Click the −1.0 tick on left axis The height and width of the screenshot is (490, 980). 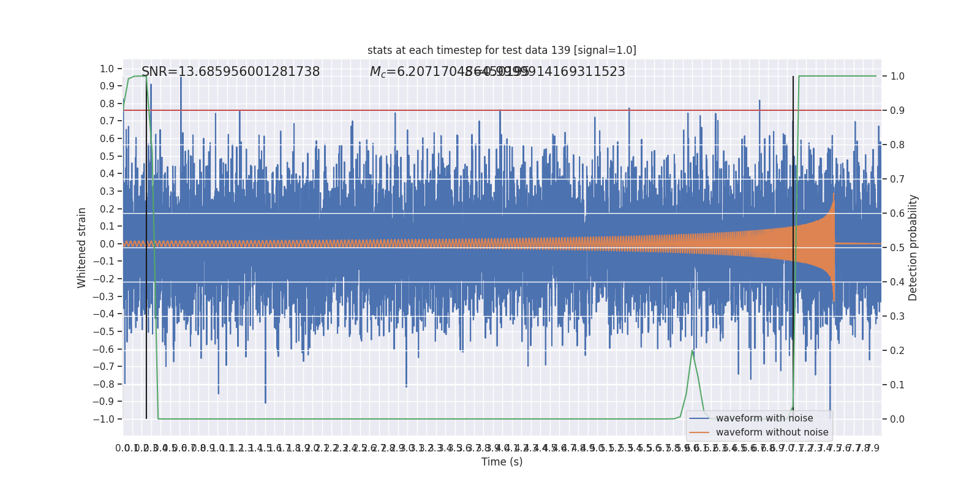pyautogui.click(x=104, y=419)
